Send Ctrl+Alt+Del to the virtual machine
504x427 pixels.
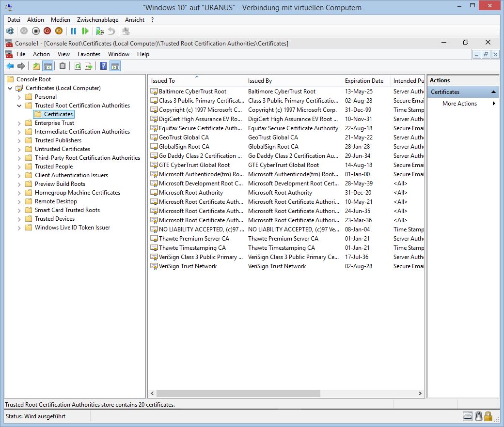(10, 31)
